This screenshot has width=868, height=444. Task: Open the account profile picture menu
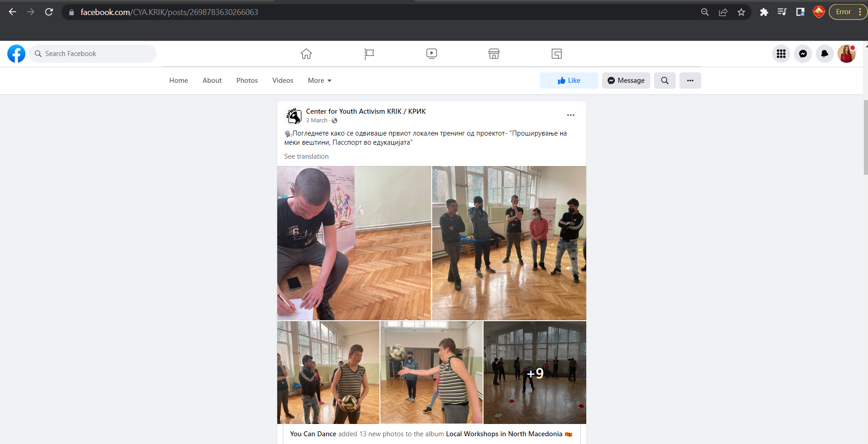[847, 54]
